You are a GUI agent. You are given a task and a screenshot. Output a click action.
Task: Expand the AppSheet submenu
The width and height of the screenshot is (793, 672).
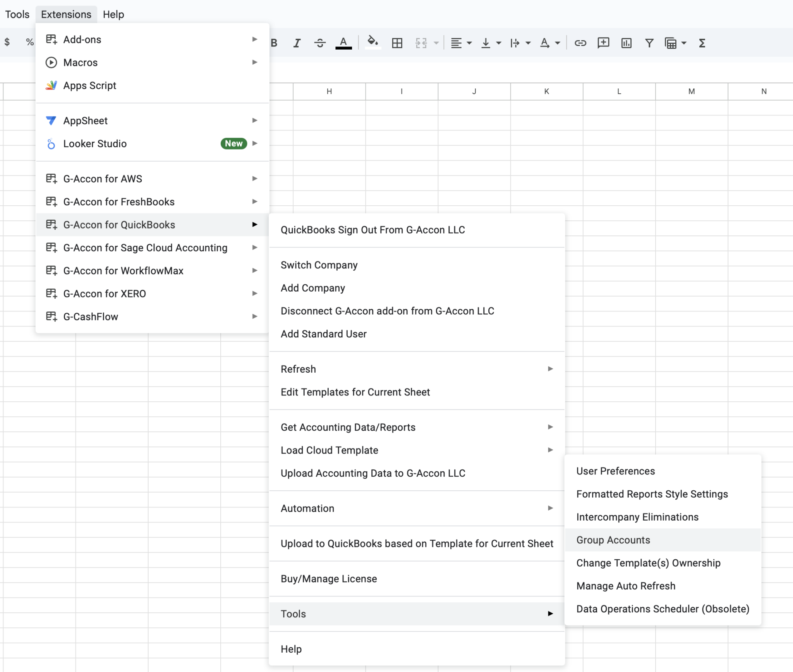[x=153, y=120]
